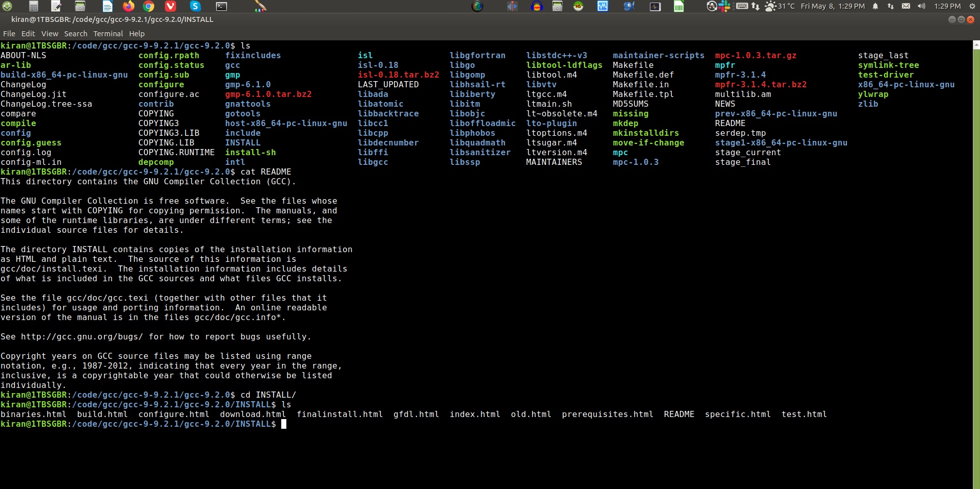Open the Ubuntu MATE main menu icon
Image resolution: width=980 pixels, height=489 pixels.
pyautogui.click(x=7, y=6)
